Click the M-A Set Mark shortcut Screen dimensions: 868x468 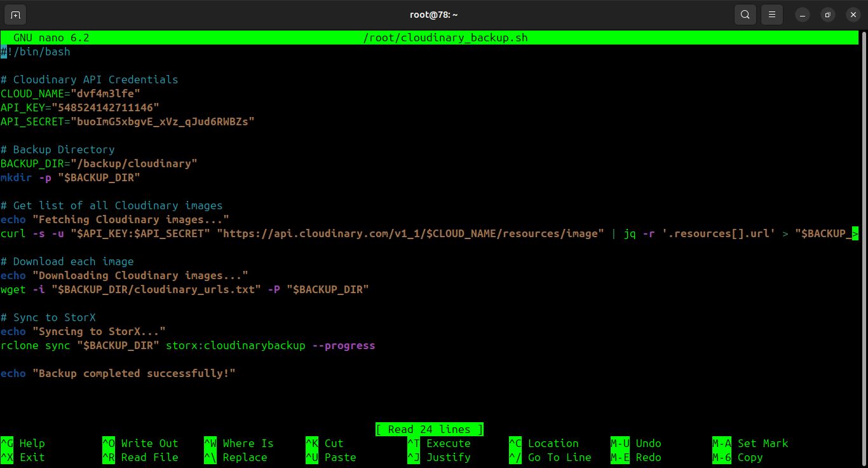(x=750, y=443)
